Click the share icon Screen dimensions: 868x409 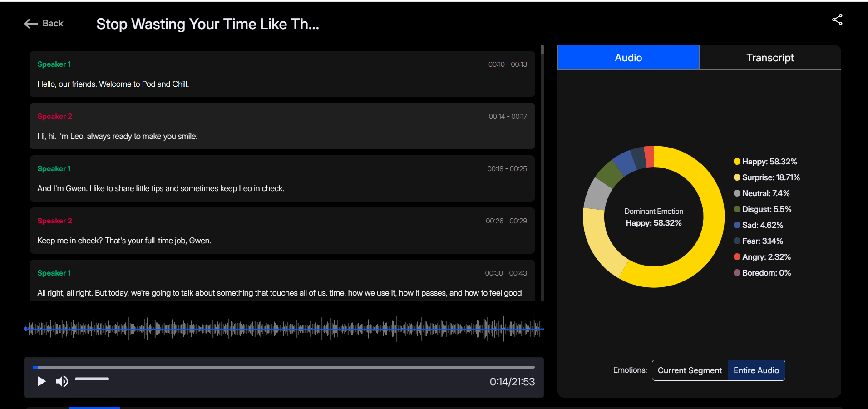(837, 20)
